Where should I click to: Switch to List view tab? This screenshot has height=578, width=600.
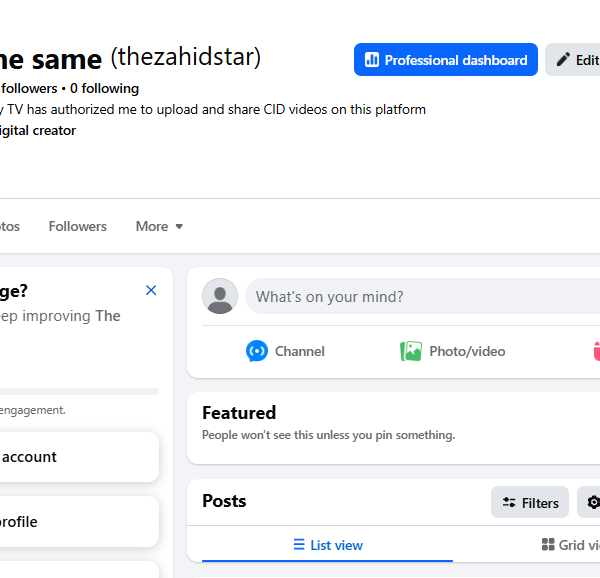(x=327, y=545)
